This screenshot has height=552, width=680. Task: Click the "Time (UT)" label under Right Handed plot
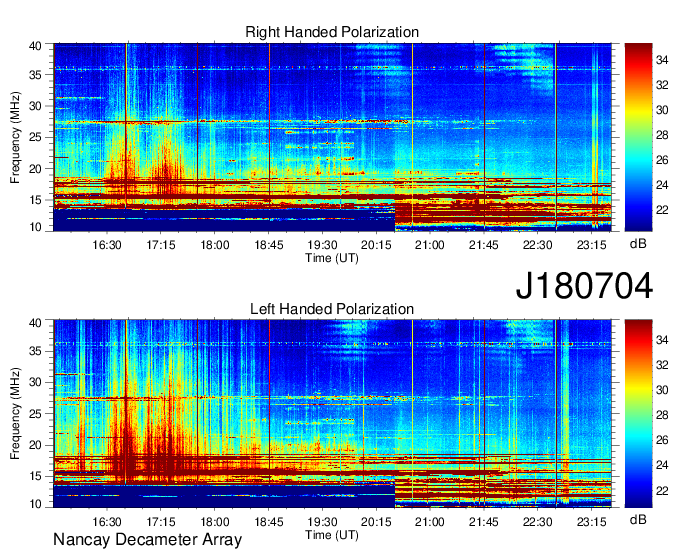[332, 258]
